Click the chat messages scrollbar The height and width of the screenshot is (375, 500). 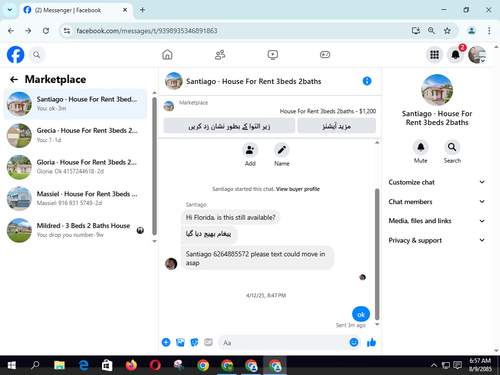click(377, 253)
